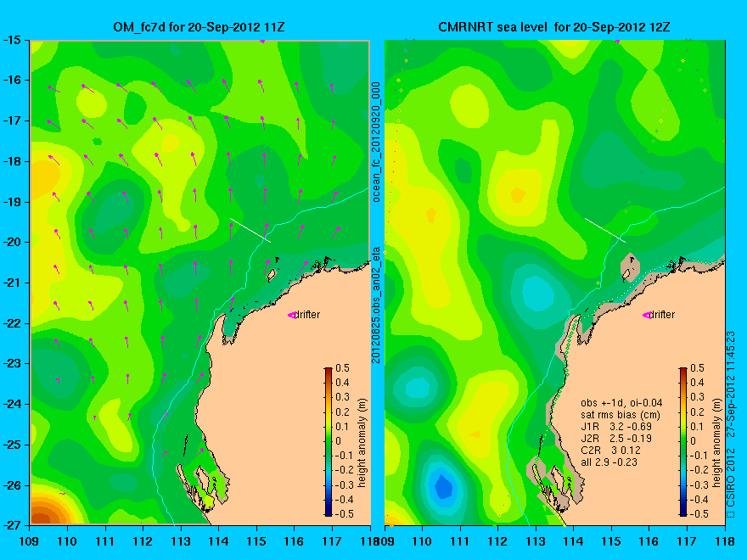Click the left map title "OM_fc7d for 20-Sep-2012 11Z"
This screenshot has height=560, width=747.
point(199,27)
